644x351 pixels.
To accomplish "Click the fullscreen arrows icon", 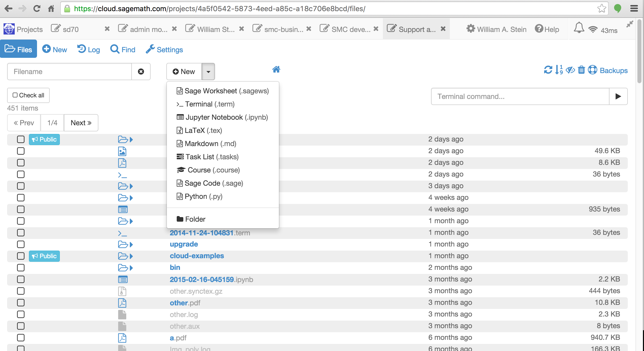I will 630,24.
